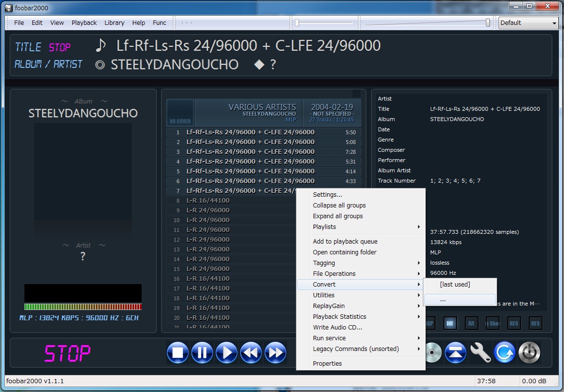Click the blue Play button

[x=227, y=352]
